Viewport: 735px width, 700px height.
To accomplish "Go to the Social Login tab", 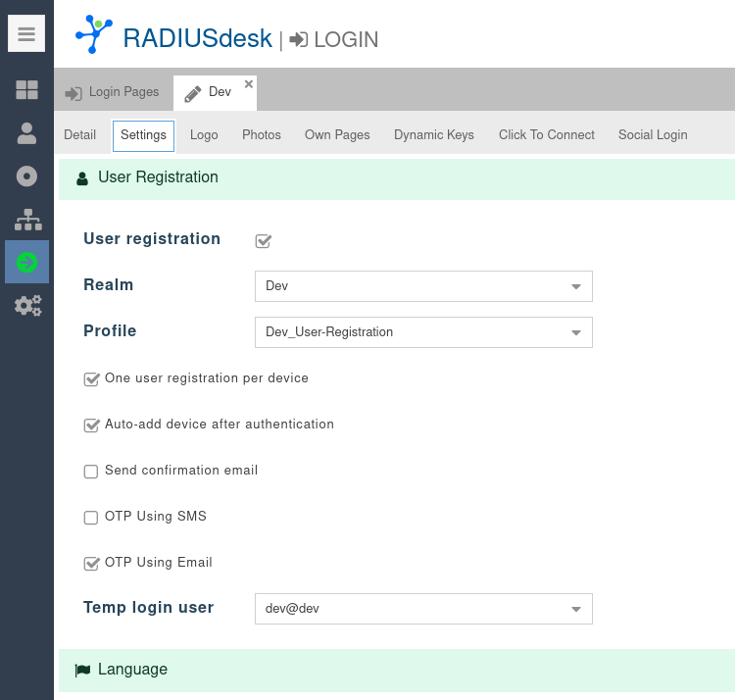I will point(652,135).
